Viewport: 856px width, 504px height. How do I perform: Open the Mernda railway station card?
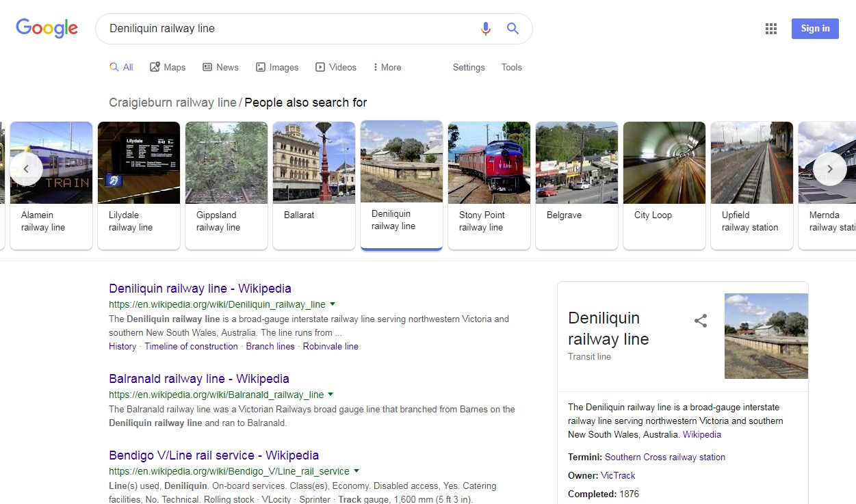827,185
